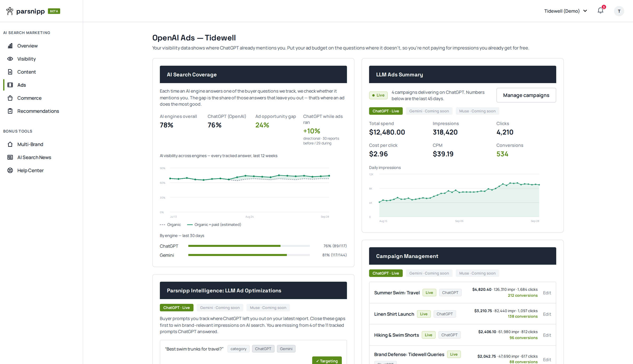Select Gemini · Coming soon in LLM Ad Optimizations
The width and height of the screenshot is (633, 364).
coord(220,308)
